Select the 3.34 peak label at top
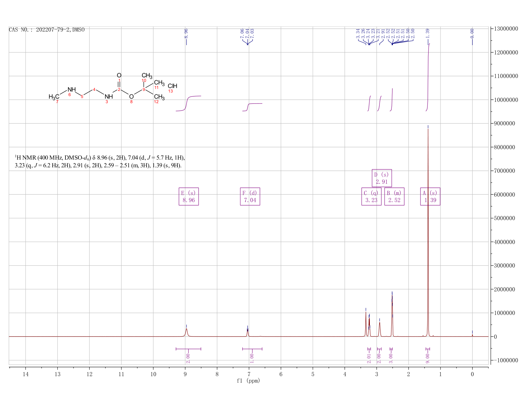This screenshot has width=532, height=411. coord(358,34)
